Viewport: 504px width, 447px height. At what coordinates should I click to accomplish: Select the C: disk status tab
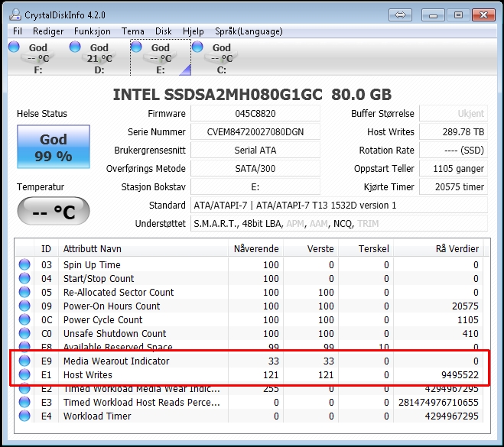(x=222, y=58)
